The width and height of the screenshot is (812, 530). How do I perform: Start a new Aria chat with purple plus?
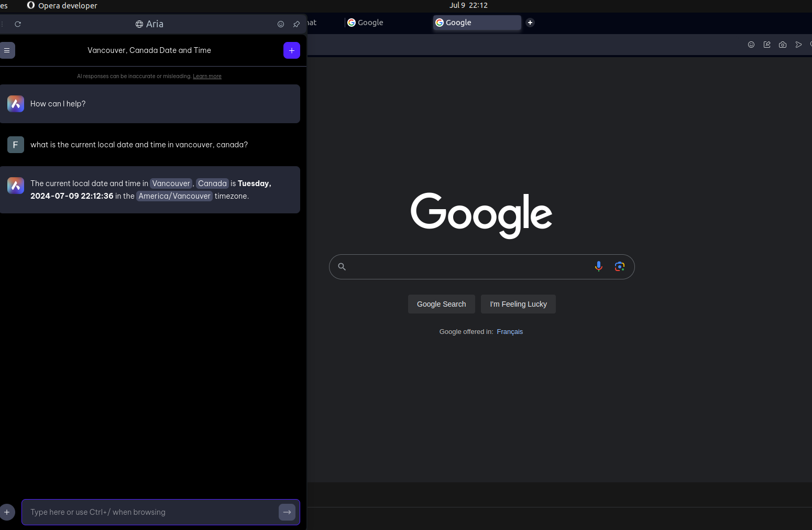[x=292, y=50]
